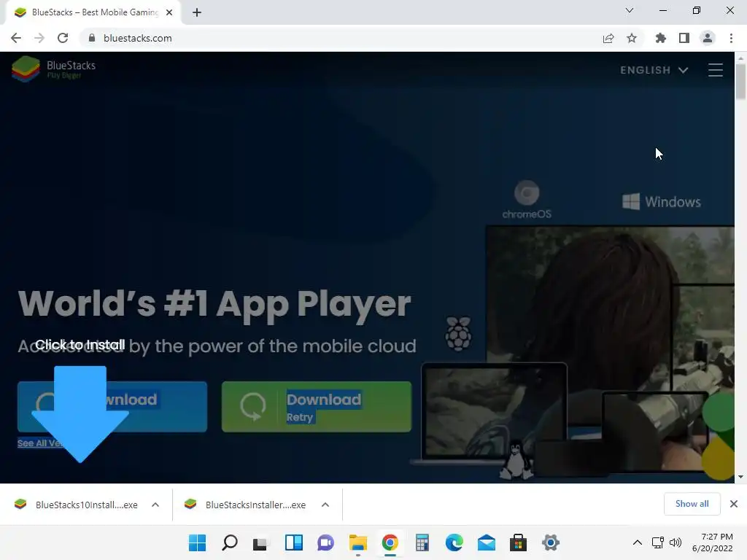This screenshot has height=560, width=747.
Task: Open the Chrome profile avatar
Action: (708, 38)
